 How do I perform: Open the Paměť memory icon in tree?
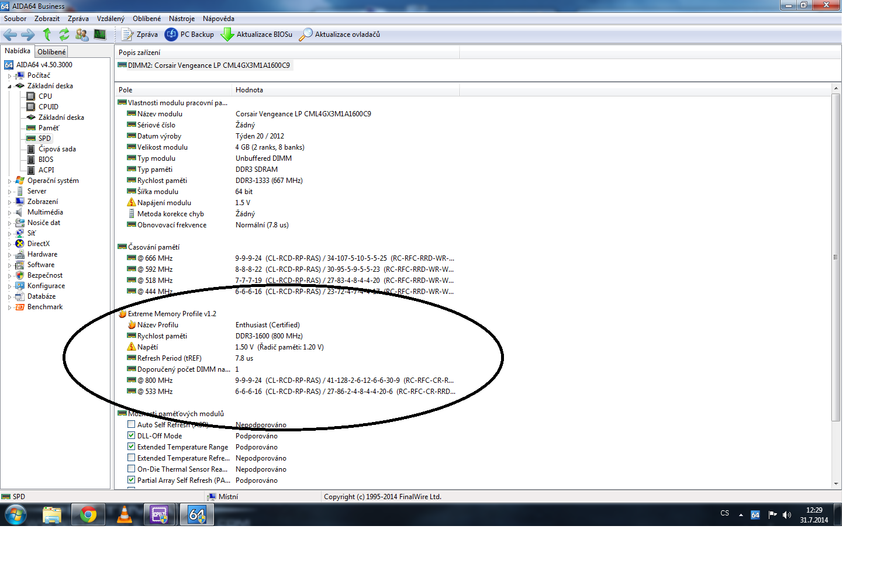tap(31, 128)
